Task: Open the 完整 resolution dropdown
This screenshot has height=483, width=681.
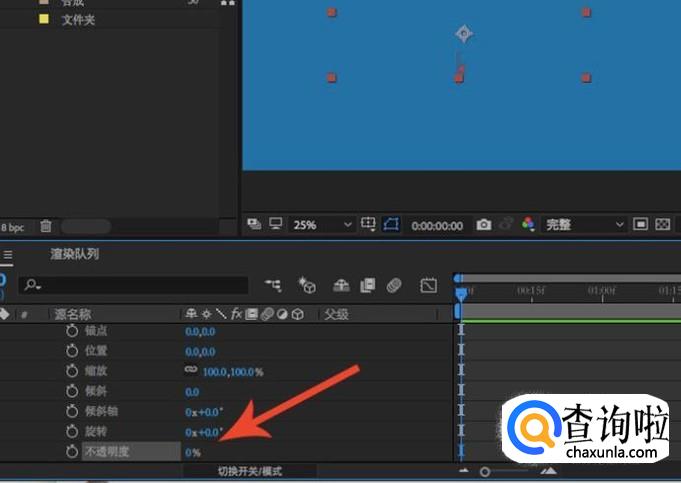Action: (x=583, y=225)
